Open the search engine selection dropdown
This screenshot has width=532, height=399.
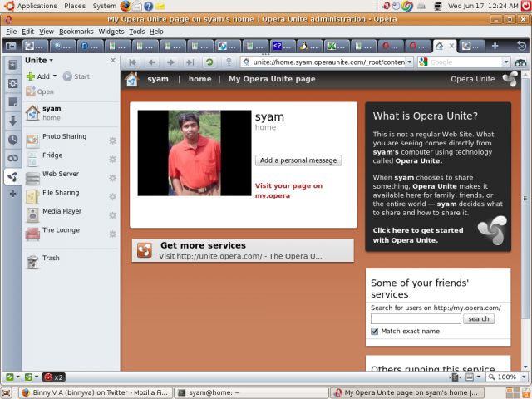click(506, 62)
